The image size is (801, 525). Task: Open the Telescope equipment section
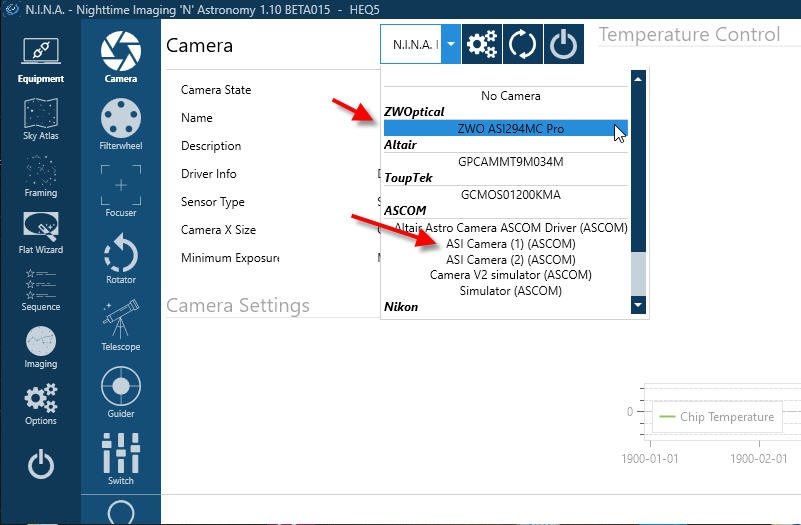tap(121, 325)
